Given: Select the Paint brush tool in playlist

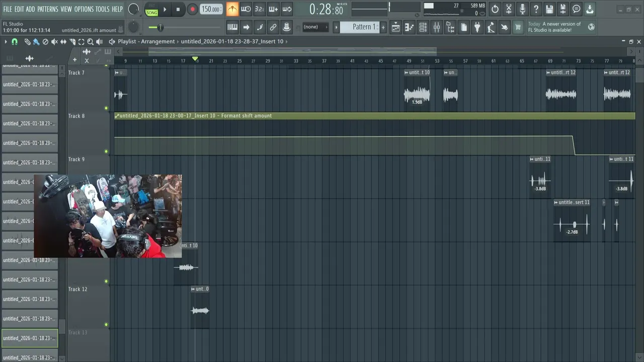Looking at the screenshot, I should point(36,42).
